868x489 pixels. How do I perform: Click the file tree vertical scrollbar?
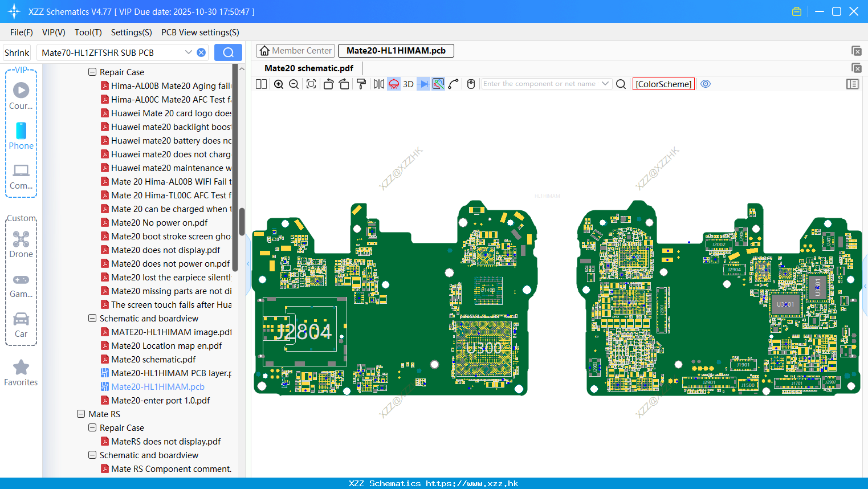coord(242,222)
